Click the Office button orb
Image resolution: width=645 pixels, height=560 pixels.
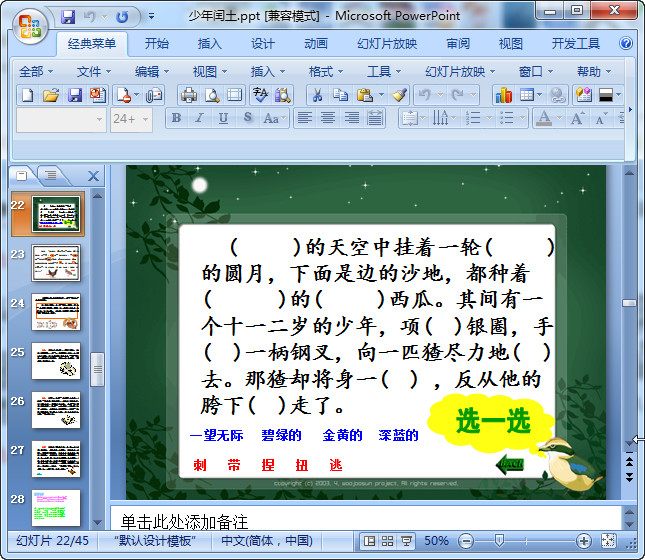pyautogui.click(x=29, y=26)
